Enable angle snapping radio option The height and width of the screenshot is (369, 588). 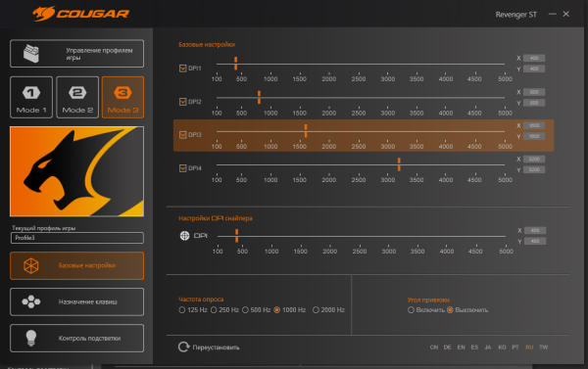click(x=411, y=310)
